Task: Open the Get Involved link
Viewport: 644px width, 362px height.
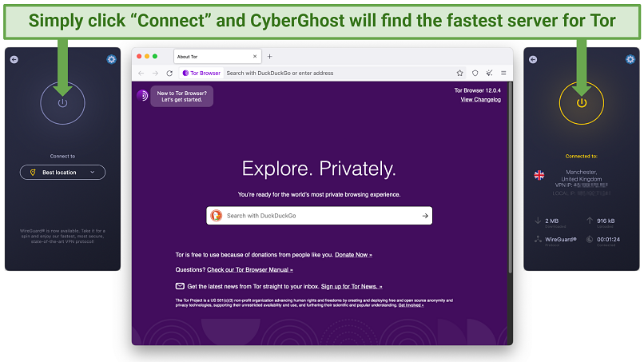Action: pos(411,305)
